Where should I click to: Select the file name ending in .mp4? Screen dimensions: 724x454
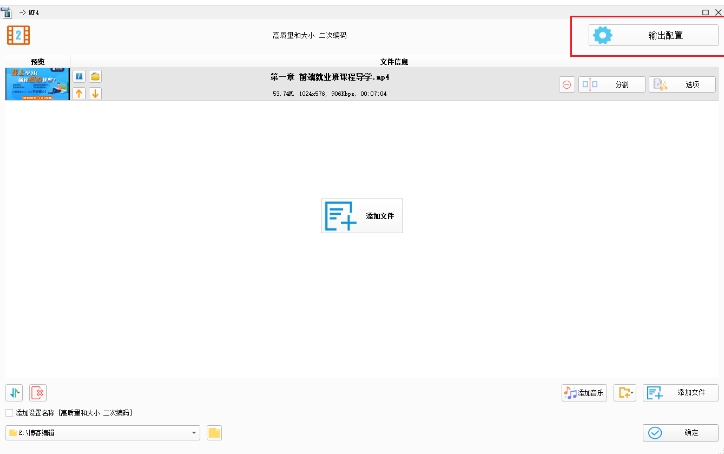(x=330, y=77)
